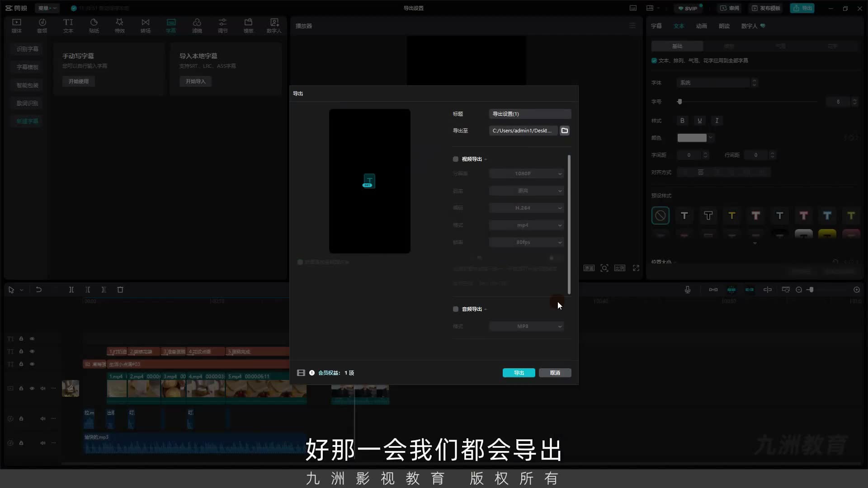Click the gray text color swatch
Viewport: 868px width, 488px height.
pyautogui.click(x=692, y=138)
